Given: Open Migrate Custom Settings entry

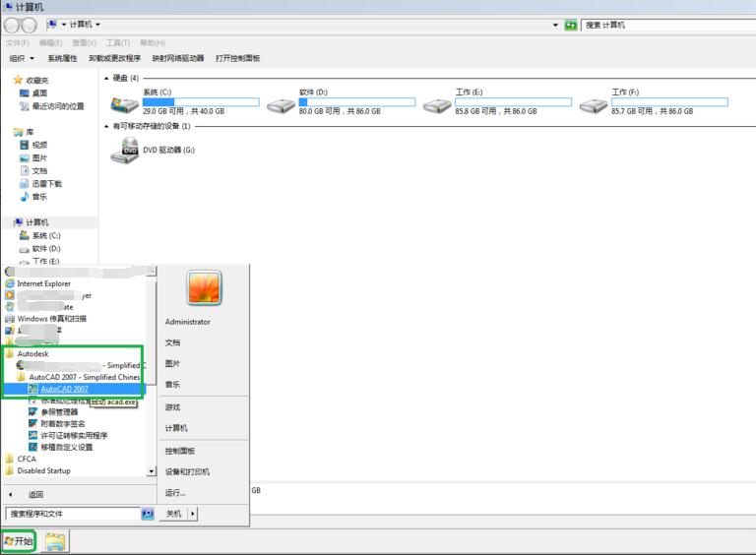Looking at the screenshot, I should pyautogui.click(x=61, y=447).
